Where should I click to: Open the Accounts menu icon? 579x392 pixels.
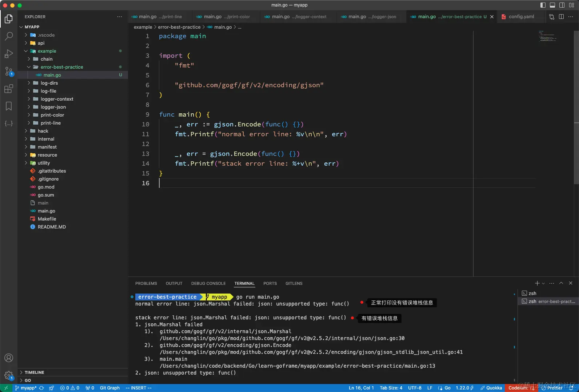[x=9, y=358]
